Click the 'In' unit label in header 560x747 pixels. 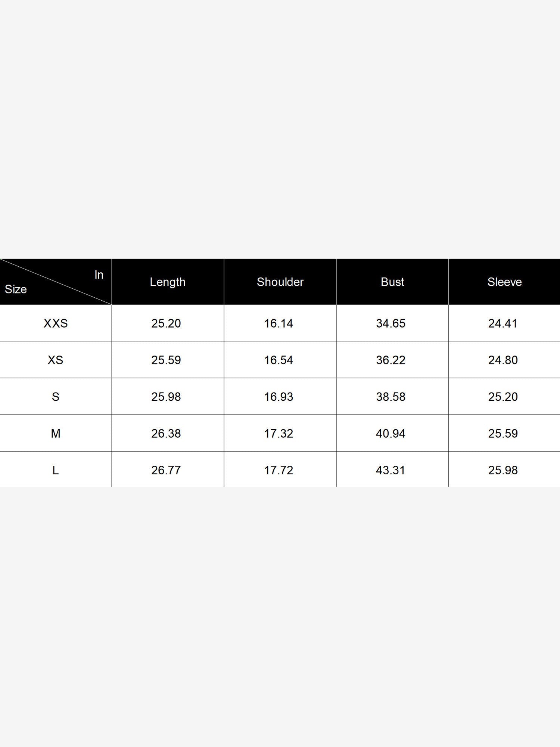click(x=99, y=275)
